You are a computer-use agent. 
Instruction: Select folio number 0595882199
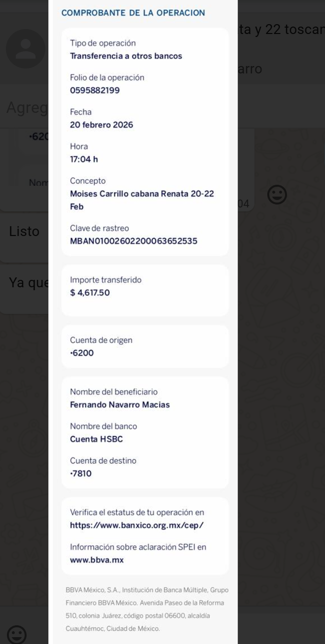(x=95, y=91)
